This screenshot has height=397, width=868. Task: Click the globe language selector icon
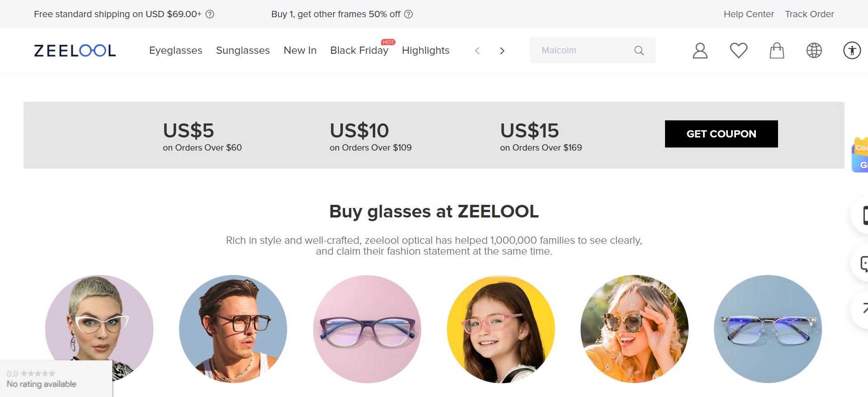814,51
